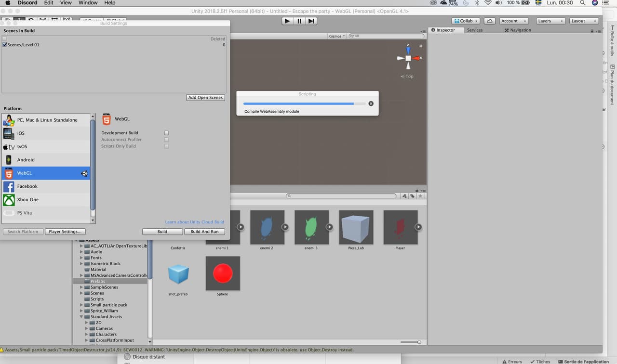Open the Layers dropdown
This screenshot has height=364, width=617.
tap(550, 21)
